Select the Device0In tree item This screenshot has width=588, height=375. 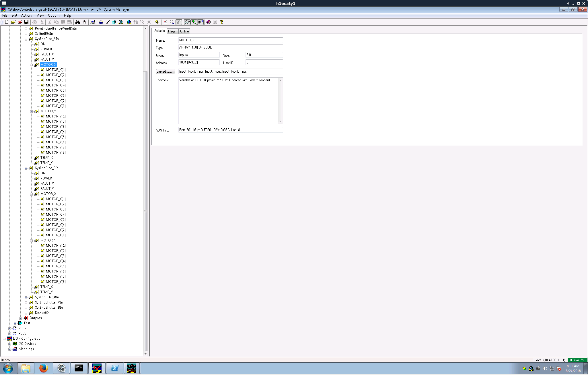point(42,313)
